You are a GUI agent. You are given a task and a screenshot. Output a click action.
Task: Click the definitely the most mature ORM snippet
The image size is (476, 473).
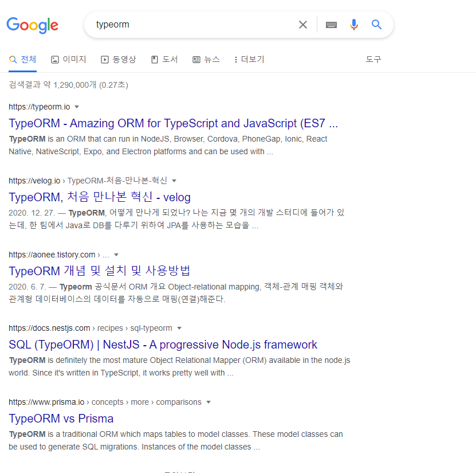tap(179, 366)
